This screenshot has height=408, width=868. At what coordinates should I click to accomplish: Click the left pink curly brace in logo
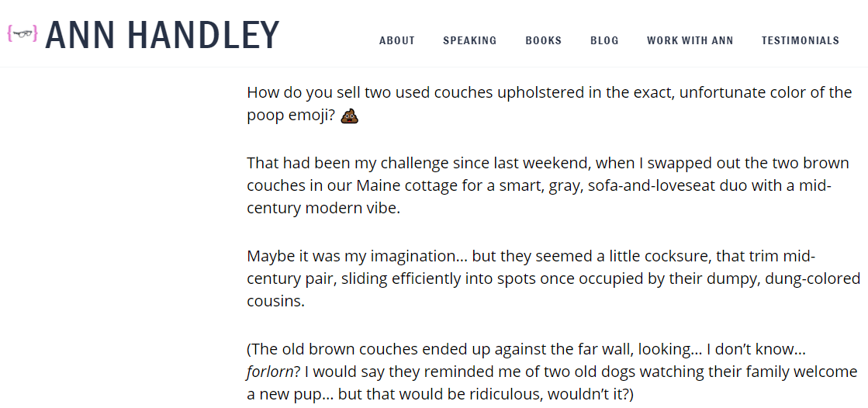click(x=10, y=34)
